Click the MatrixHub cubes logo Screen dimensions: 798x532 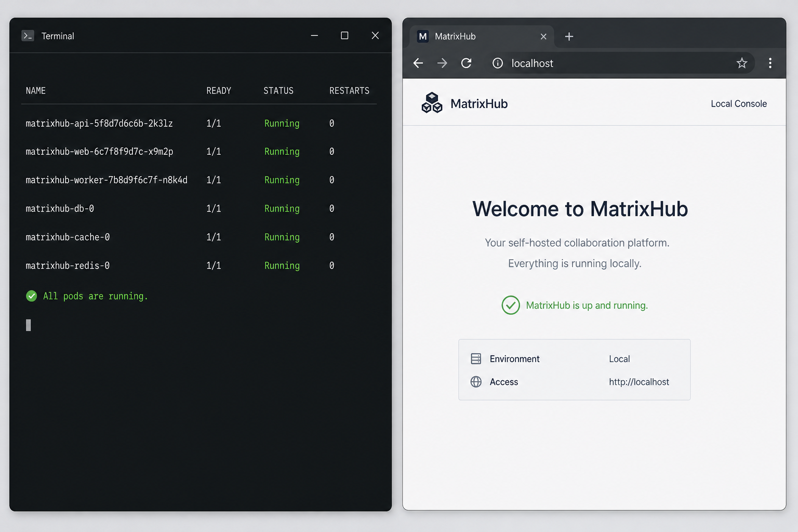tap(432, 103)
